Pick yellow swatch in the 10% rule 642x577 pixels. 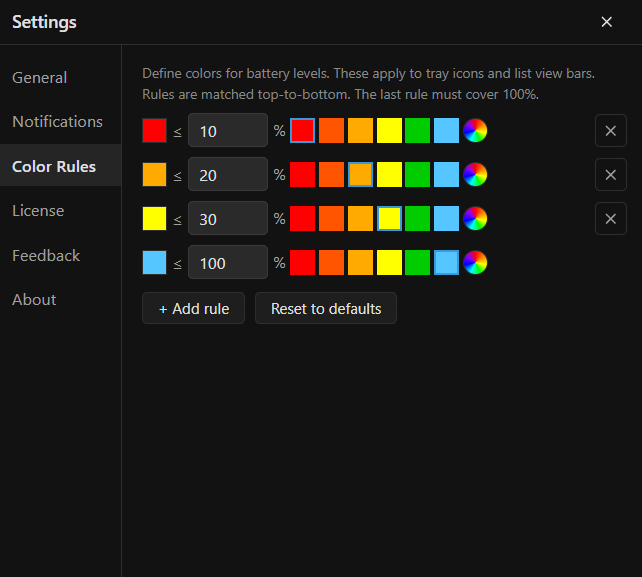click(389, 131)
